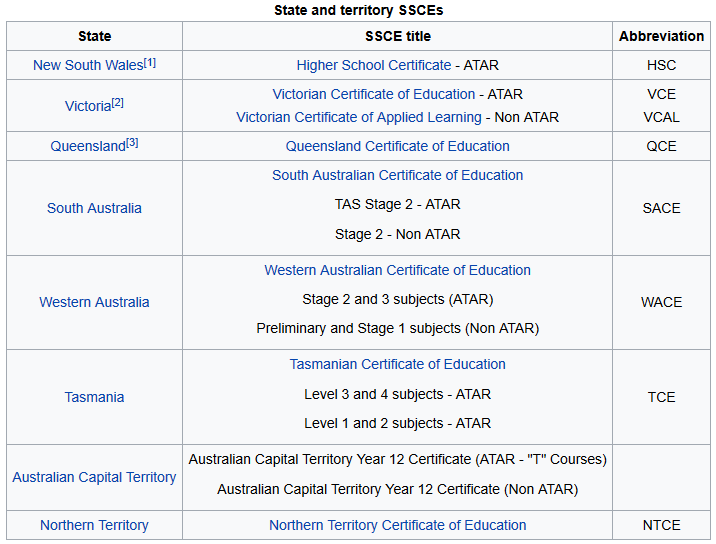The image size is (716, 544).
Task: Open the Queensland state link
Action: [x=88, y=146]
